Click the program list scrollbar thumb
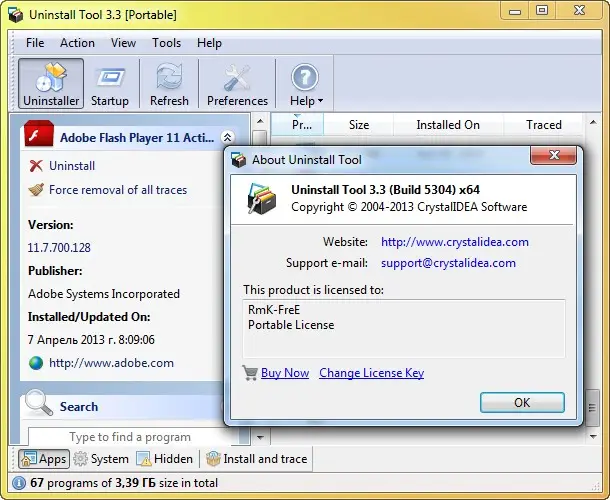 pos(592,408)
